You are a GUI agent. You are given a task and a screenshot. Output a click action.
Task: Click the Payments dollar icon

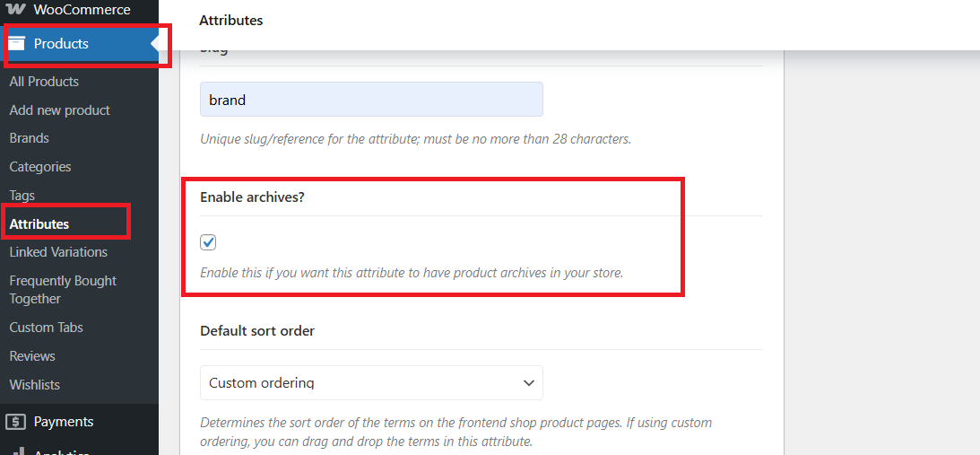tap(19, 422)
